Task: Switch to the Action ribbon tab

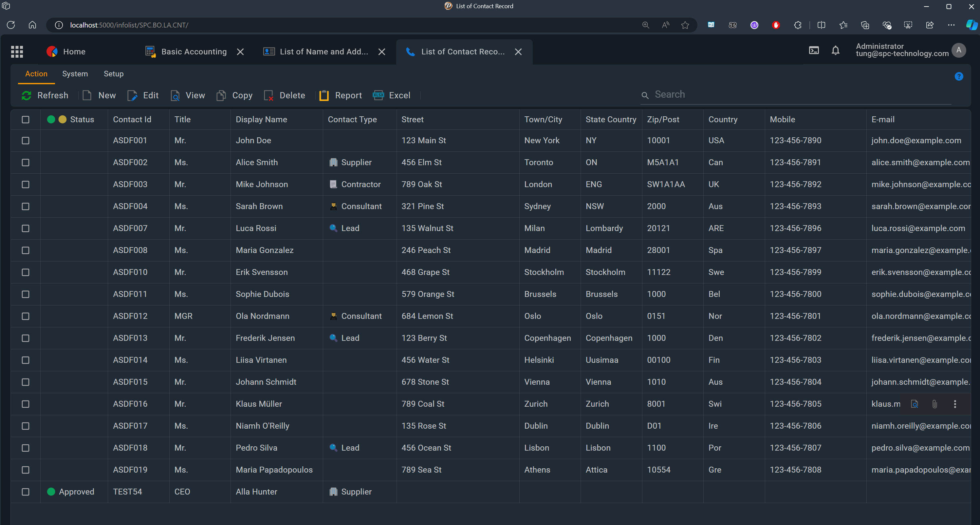Action: click(36, 74)
